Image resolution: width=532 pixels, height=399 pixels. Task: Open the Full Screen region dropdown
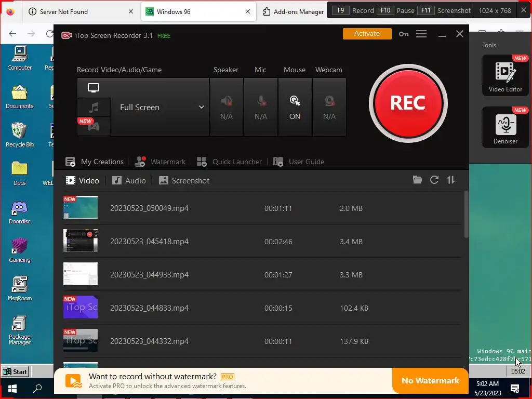(160, 107)
